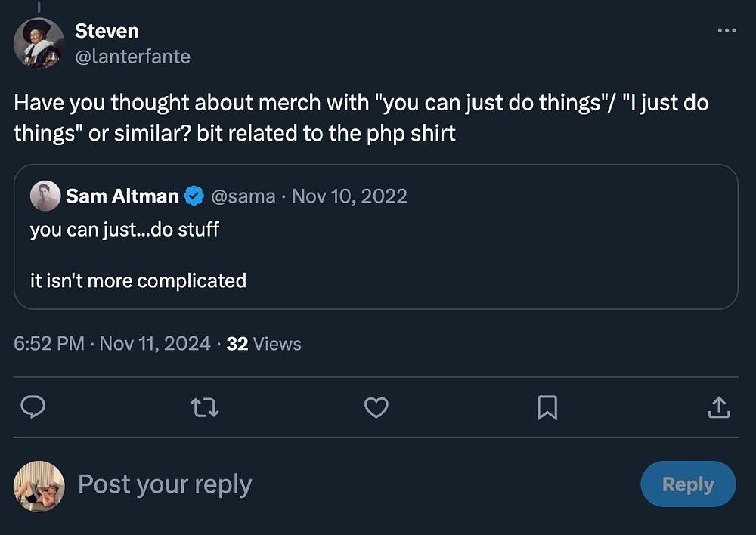Repost this tweet using the repost icon
The image size is (756, 535).
[205, 408]
